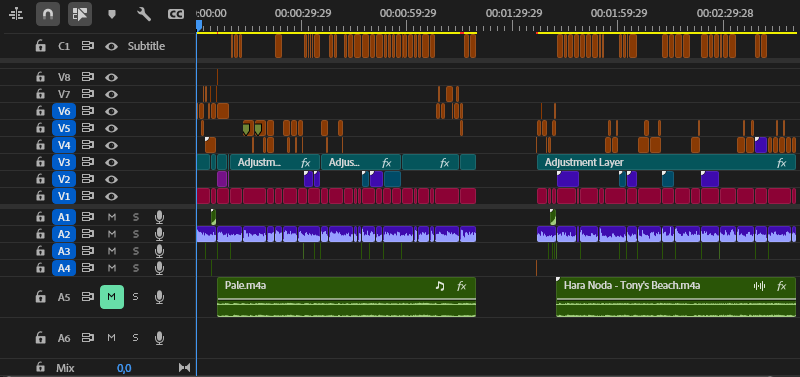The width and height of the screenshot is (800, 377).
Task: Toggle V7 track output eye
Action: [x=111, y=94]
